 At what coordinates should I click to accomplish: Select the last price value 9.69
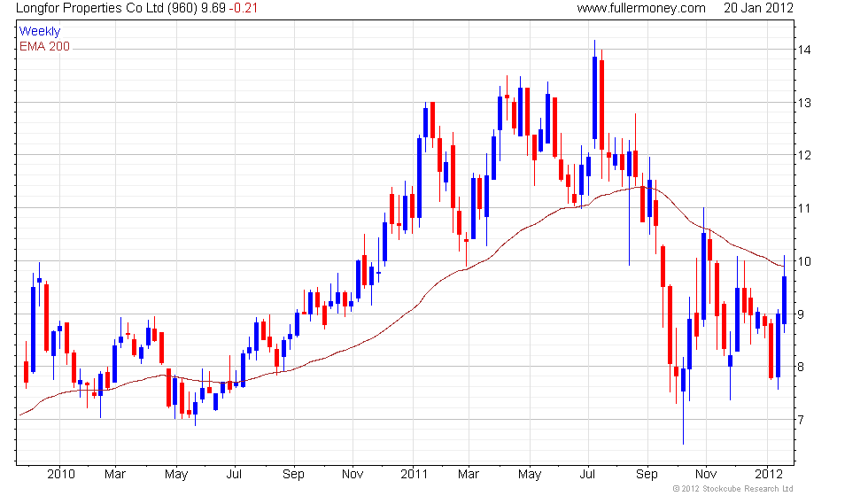point(213,8)
